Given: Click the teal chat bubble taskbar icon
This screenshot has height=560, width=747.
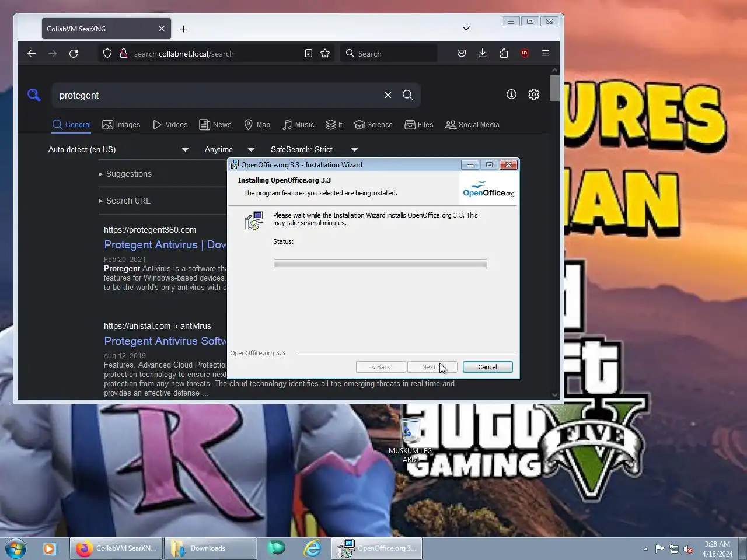Looking at the screenshot, I should tap(276, 548).
